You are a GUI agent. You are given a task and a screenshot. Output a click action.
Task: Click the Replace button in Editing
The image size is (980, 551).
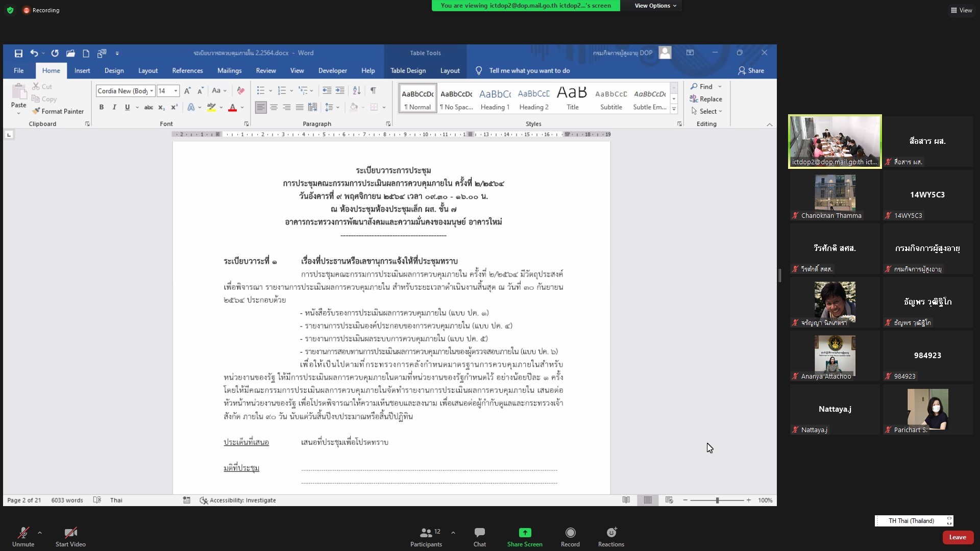click(x=705, y=99)
